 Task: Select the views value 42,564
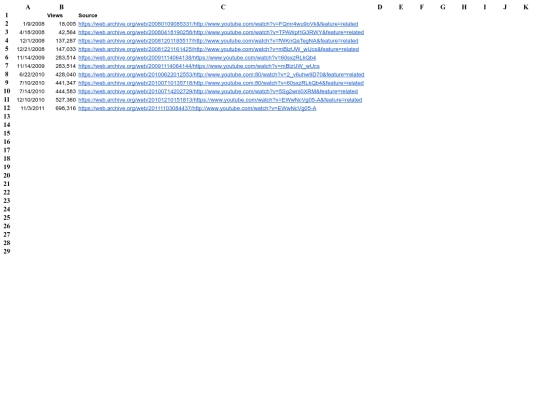click(67, 32)
